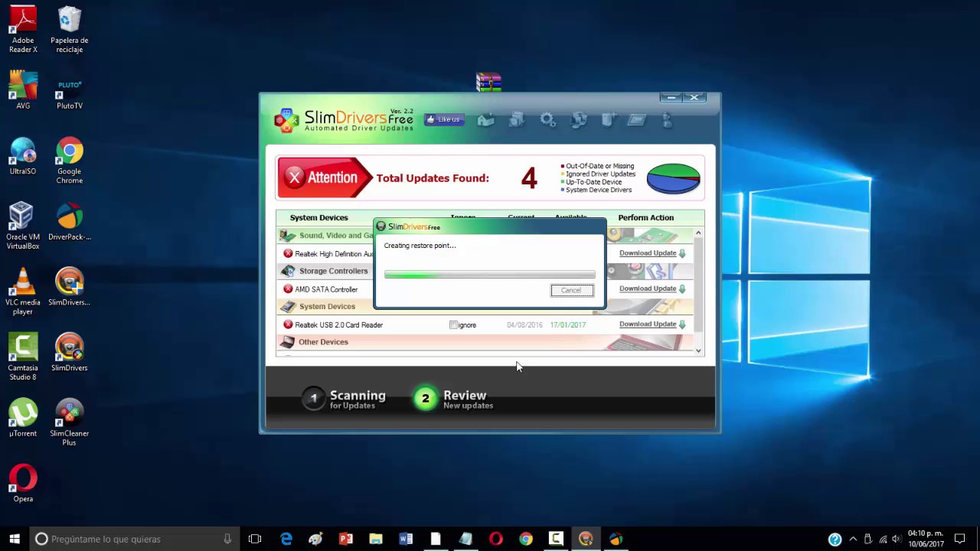980x551 pixels.
Task: Open DriverPack desktop icon
Action: pos(70,221)
